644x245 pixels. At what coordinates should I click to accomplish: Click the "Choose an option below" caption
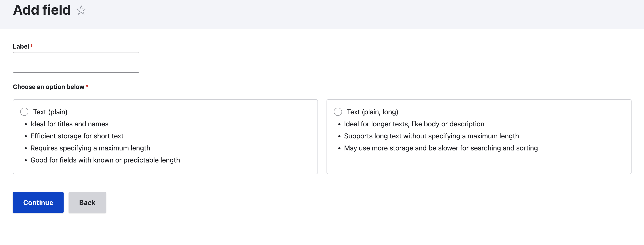[49, 87]
